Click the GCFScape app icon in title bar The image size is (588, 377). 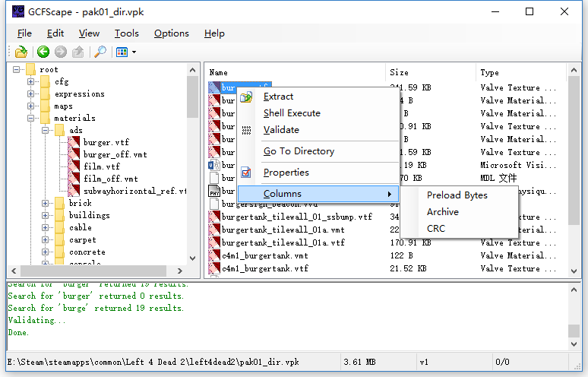click(x=18, y=11)
